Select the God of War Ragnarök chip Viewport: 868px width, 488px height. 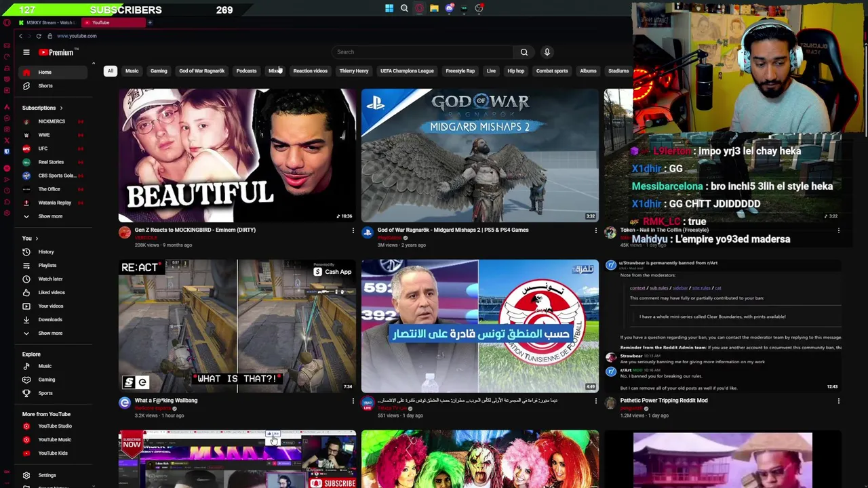click(201, 70)
